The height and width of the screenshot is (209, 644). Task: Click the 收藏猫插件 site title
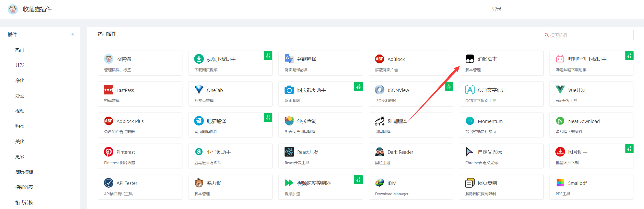pyautogui.click(x=37, y=9)
